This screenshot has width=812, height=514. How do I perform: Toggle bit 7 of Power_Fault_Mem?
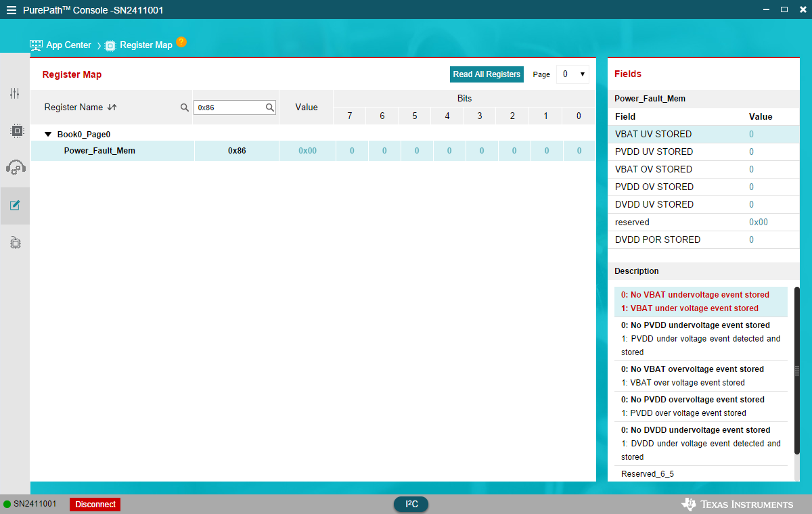(352, 151)
